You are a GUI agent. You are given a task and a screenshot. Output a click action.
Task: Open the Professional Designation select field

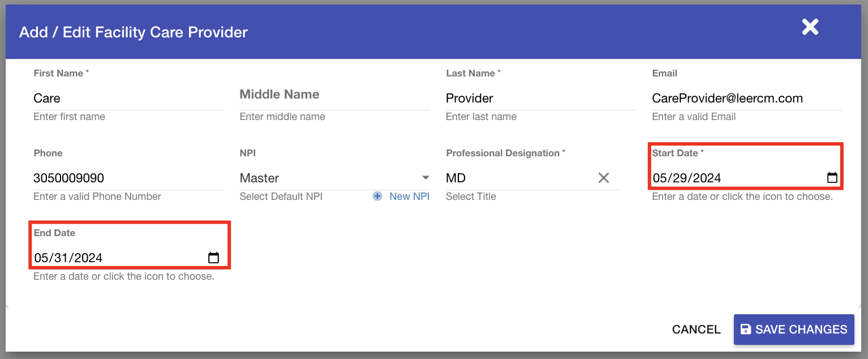pos(515,178)
